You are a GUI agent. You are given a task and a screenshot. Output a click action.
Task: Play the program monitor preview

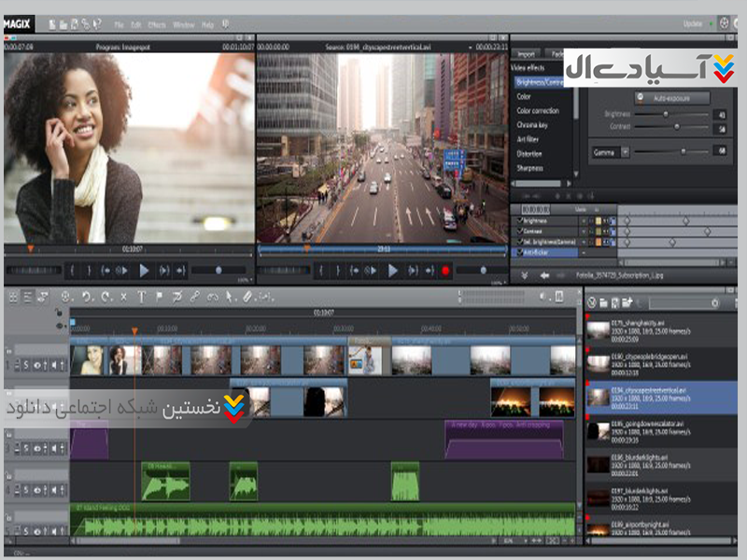(x=144, y=271)
